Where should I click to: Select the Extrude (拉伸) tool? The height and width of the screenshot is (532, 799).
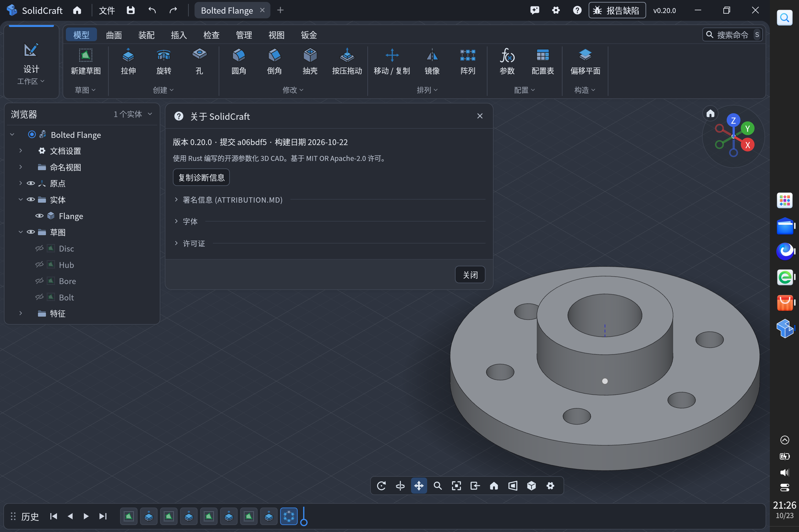(128, 62)
